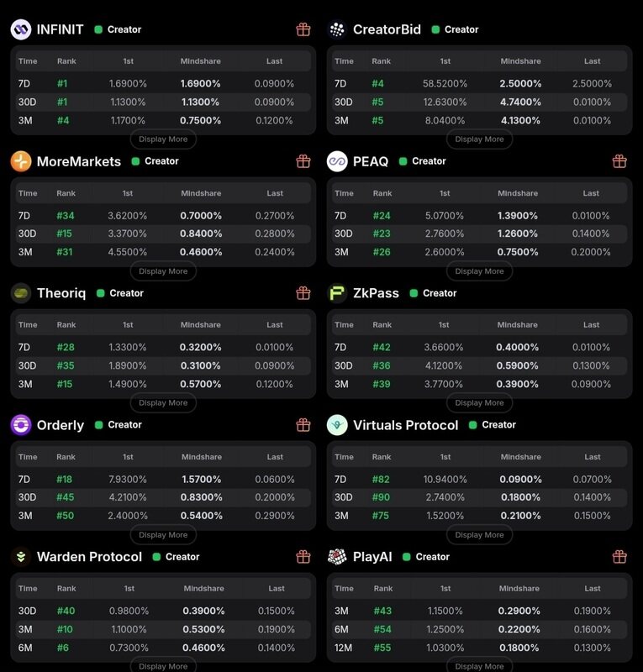Click the Creator tag next to Theoriq

(x=120, y=293)
